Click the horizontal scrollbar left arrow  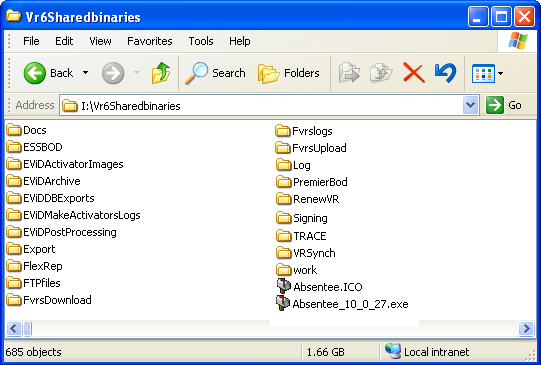13,328
